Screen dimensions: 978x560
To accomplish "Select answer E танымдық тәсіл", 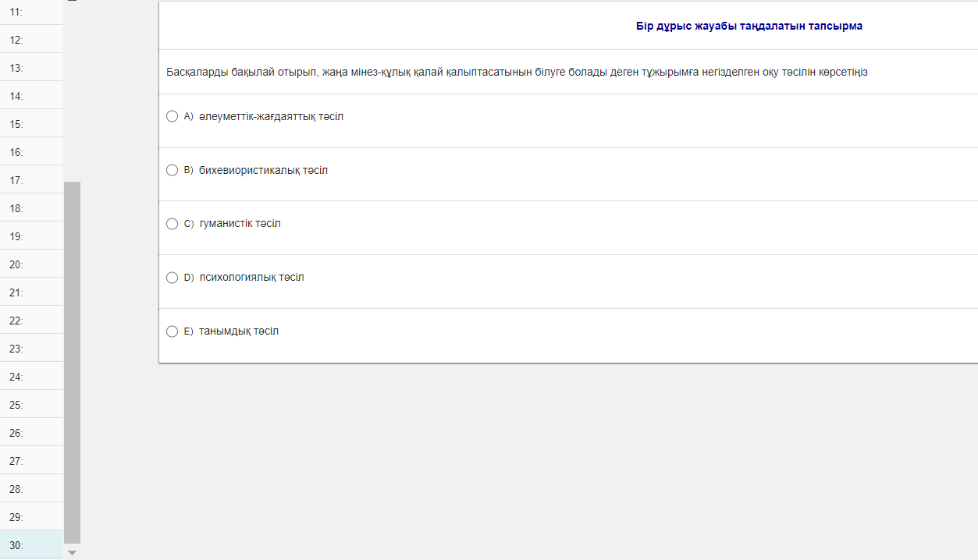I will click(x=172, y=331).
